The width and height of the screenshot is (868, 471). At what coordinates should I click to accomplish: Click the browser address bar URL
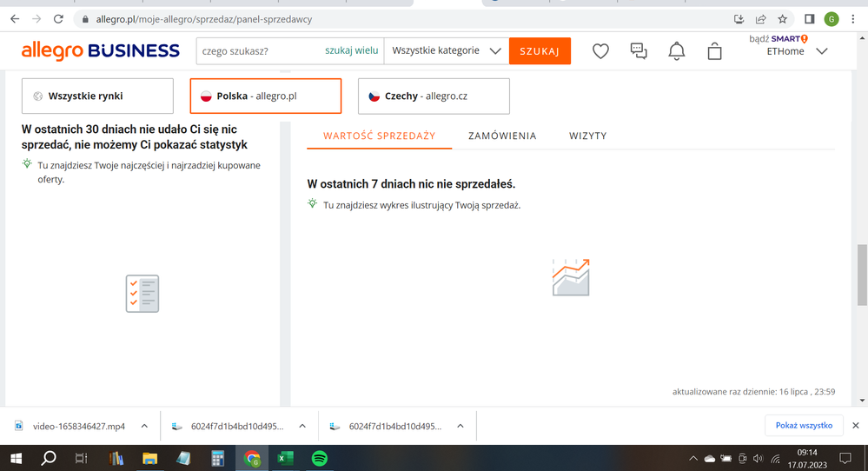[203, 19]
